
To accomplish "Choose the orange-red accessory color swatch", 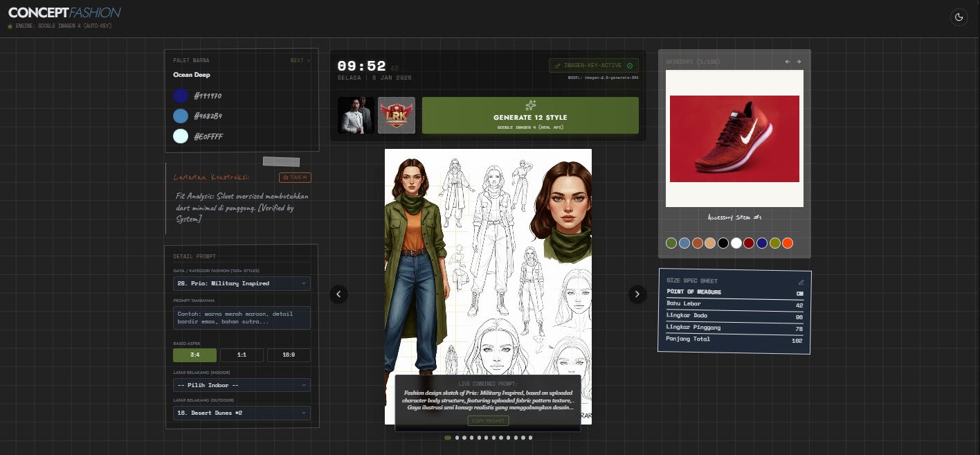I will click(x=788, y=243).
